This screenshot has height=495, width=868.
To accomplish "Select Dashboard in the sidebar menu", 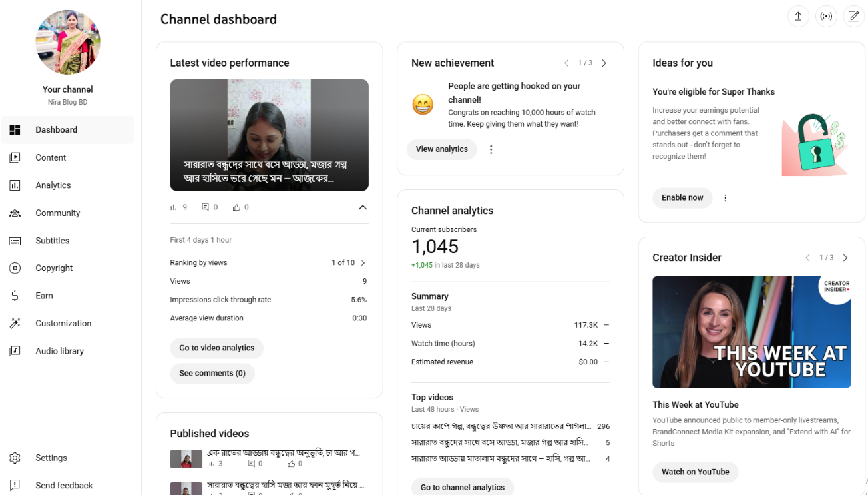I will pyautogui.click(x=56, y=130).
